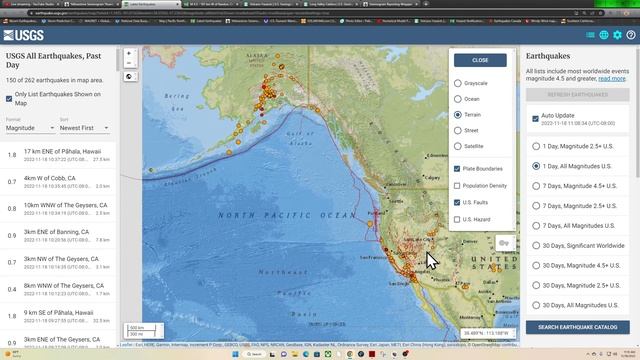Open Task View from the taskbar
This screenshot has width=640, height=360.
tap(272, 354)
